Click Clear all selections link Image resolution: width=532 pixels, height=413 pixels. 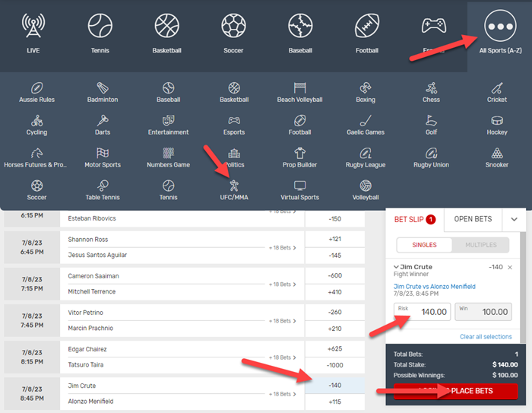[x=486, y=337]
